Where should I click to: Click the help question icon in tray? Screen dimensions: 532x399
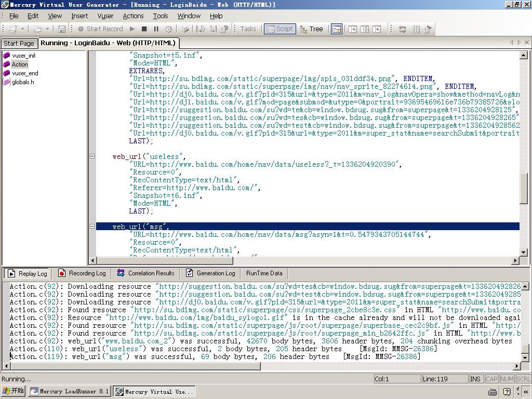507,392
